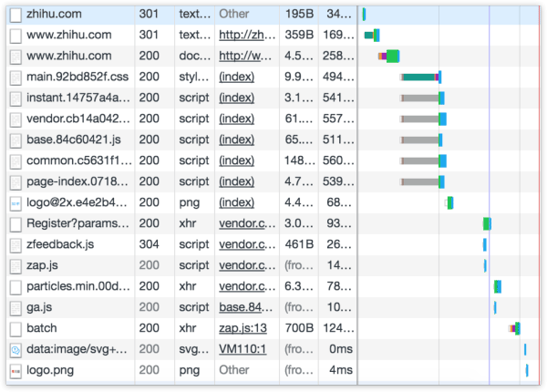
Task: Open the VM110:1 initiator link
Action: (x=243, y=349)
